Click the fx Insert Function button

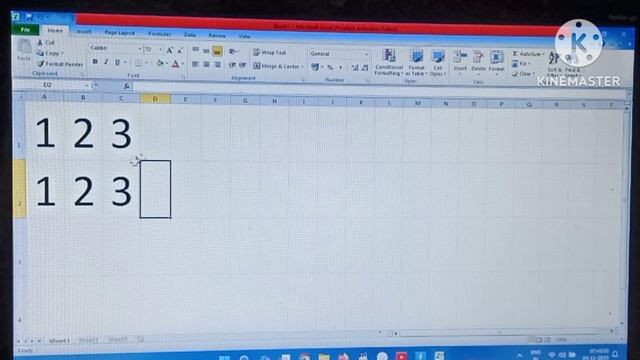(127, 86)
